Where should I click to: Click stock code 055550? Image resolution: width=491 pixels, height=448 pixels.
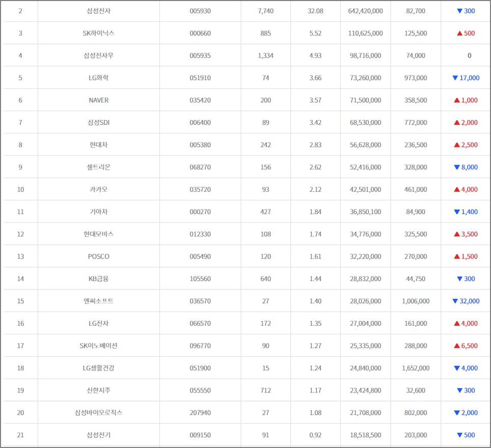click(x=200, y=390)
